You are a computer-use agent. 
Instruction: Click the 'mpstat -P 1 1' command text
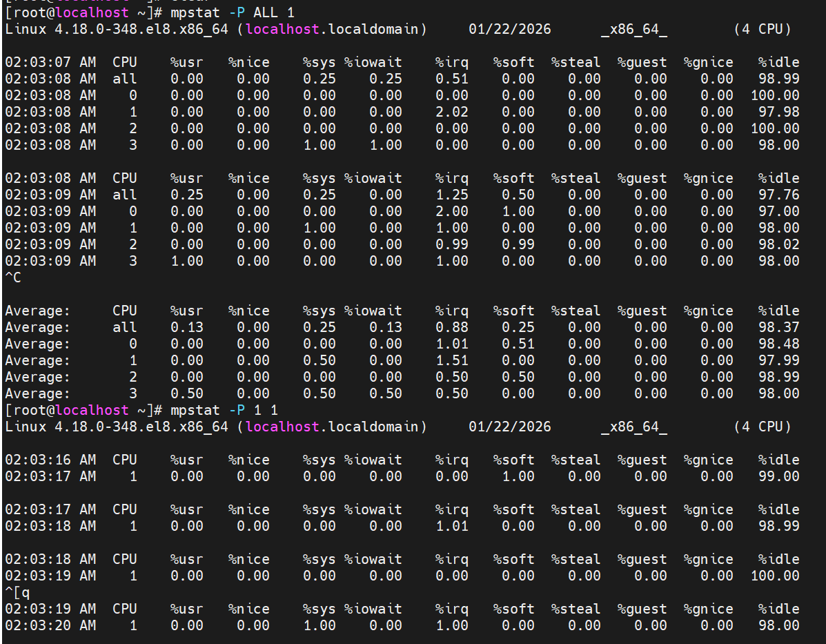coord(224,410)
